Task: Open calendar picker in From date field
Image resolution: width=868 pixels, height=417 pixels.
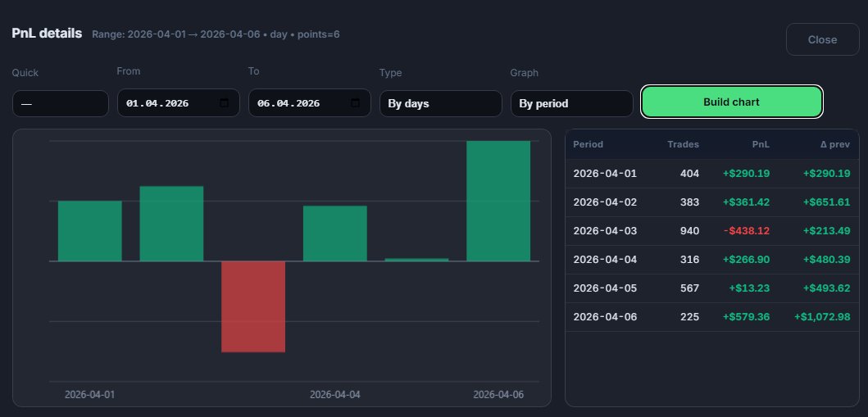Action: [x=225, y=103]
